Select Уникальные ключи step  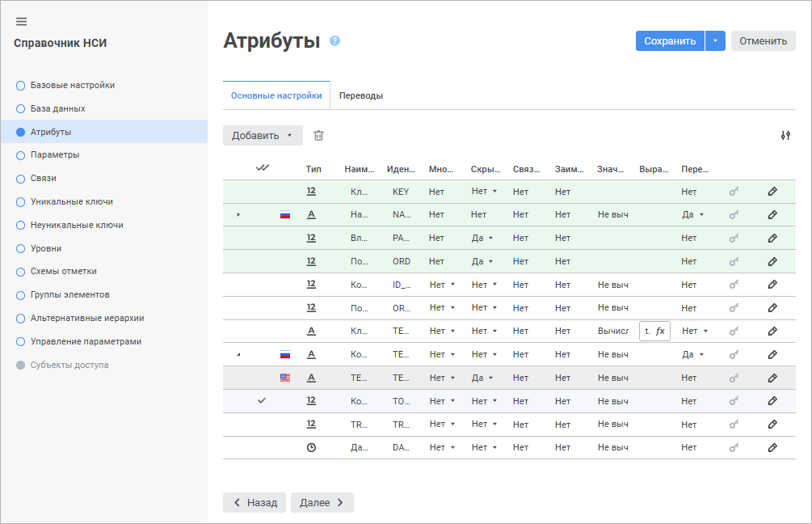(x=64, y=201)
